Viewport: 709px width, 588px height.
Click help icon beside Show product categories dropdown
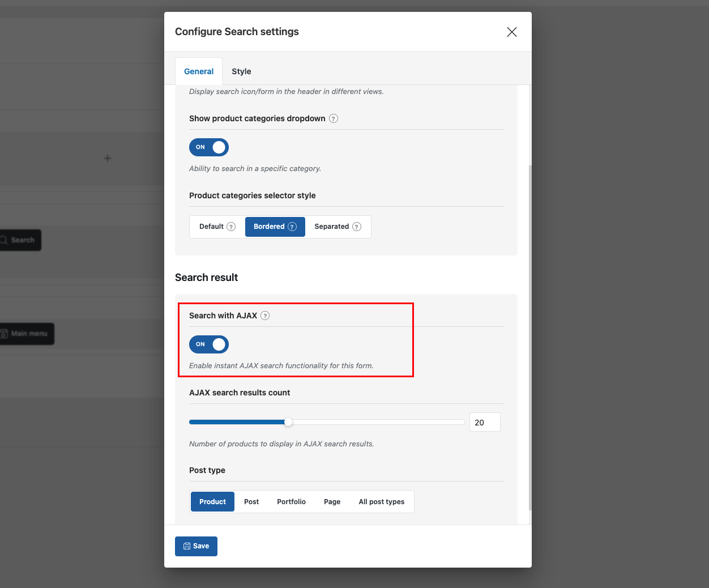click(334, 118)
